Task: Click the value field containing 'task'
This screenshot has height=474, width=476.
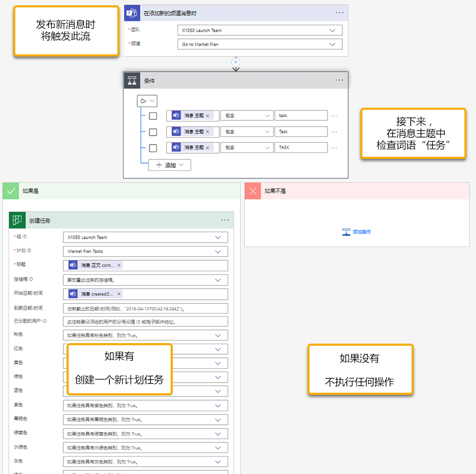Action: [301, 116]
